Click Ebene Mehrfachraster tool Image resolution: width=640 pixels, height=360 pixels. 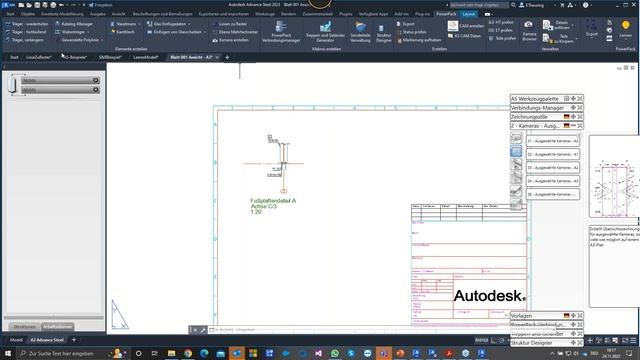pyautogui.click(x=235, y=32)
